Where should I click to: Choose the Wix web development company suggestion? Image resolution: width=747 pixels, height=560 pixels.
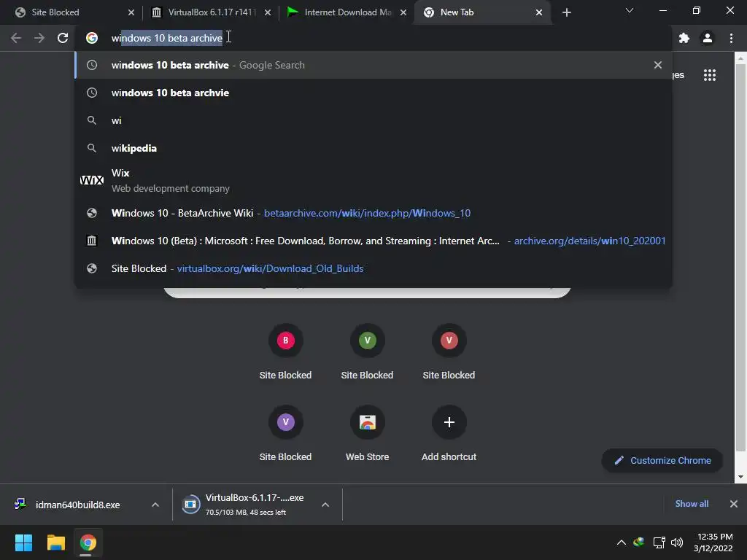point(373,181)
